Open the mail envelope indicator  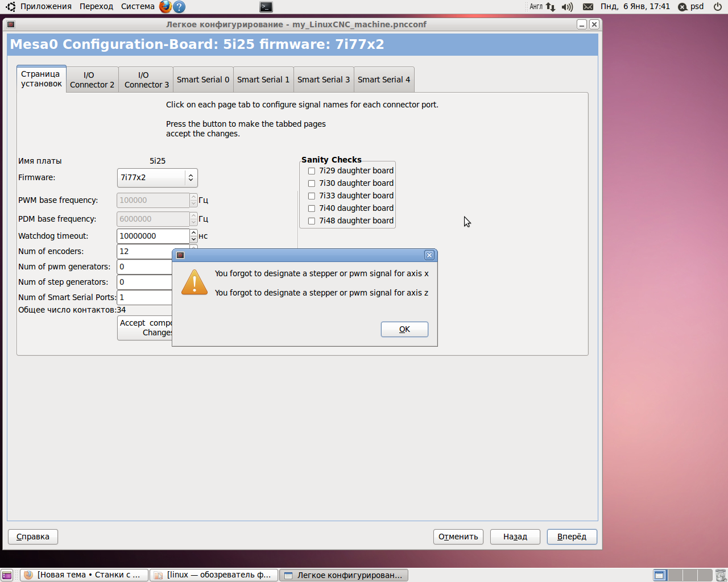588,7
